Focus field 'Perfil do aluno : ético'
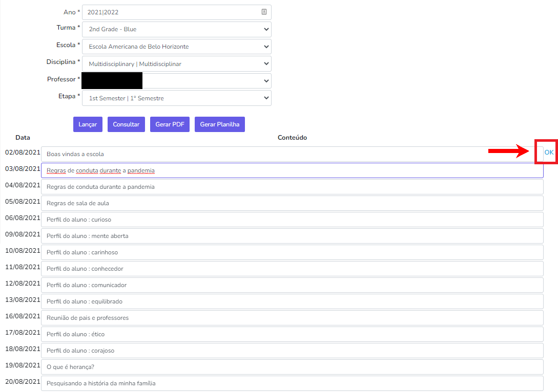Image resolution: width=558 pixels, height=392 pixels. click(x=292, y=334)
